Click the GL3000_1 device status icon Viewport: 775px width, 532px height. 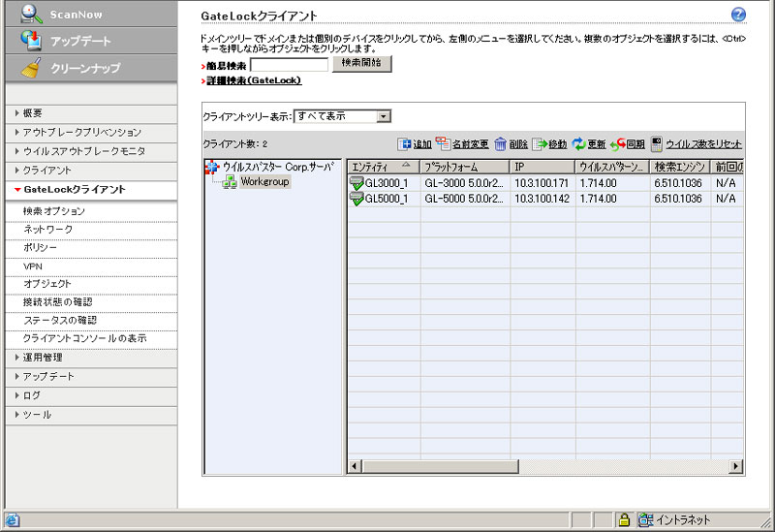[356, 183]
